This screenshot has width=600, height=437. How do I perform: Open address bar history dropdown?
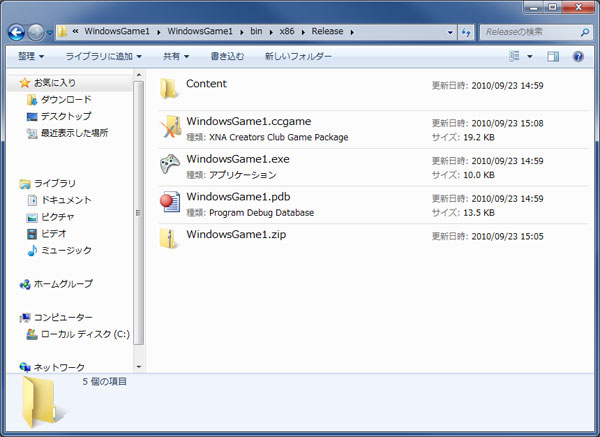click(x=450, y=33)
